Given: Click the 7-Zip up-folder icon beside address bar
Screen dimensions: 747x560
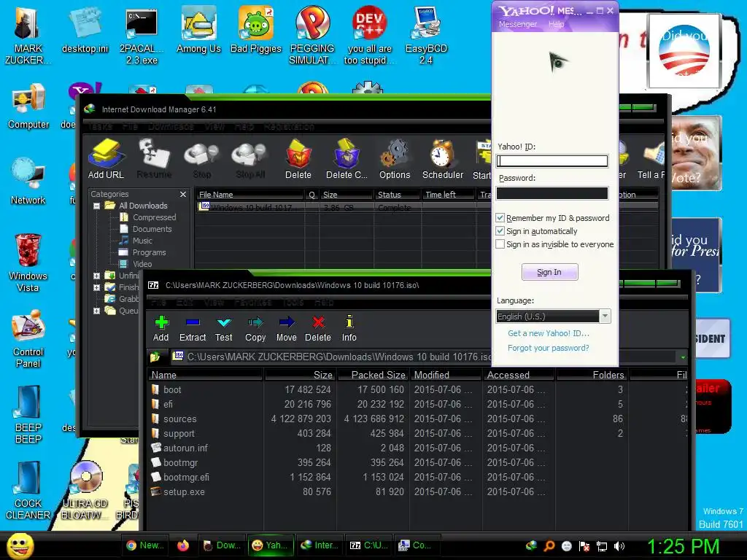Looking at the screenshot, I should (x=155, y=357).
